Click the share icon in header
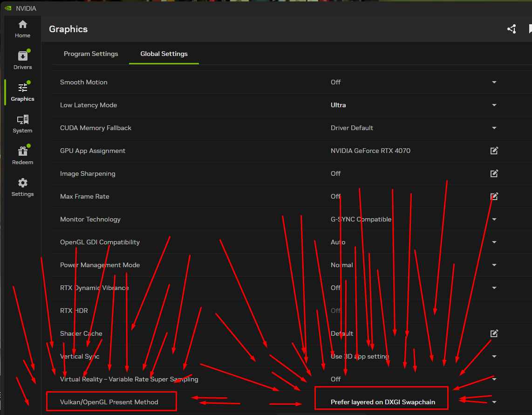 coord(512,29)
